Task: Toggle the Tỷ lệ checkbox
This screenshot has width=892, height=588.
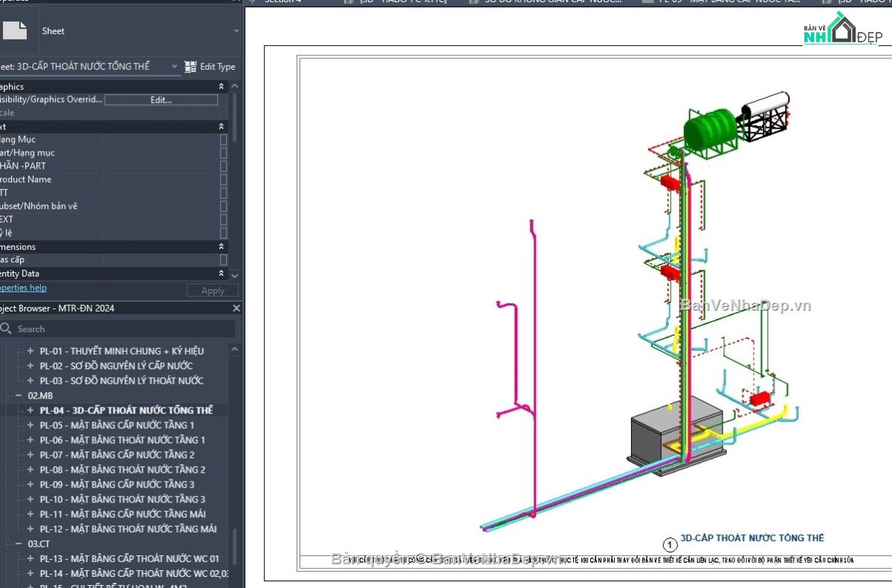Action: (223, 233)
